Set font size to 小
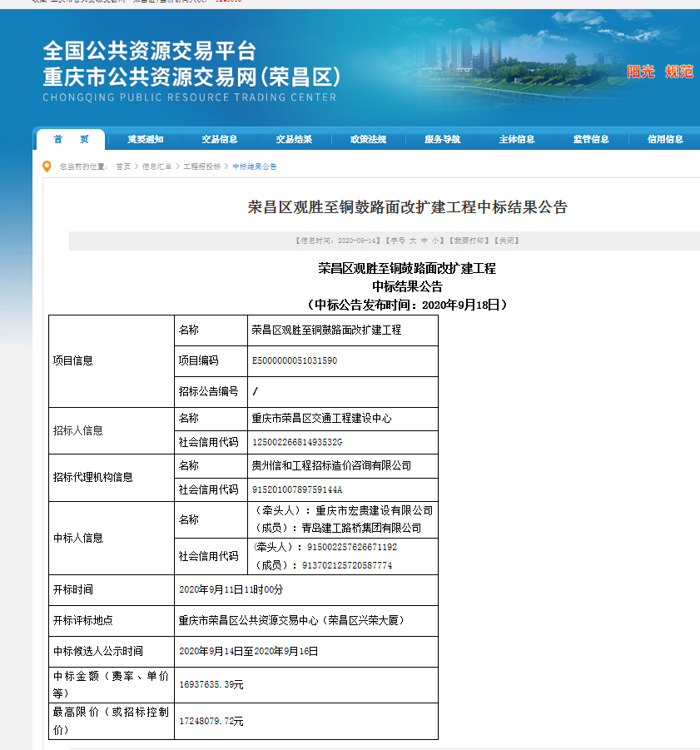 pos(435,241)
